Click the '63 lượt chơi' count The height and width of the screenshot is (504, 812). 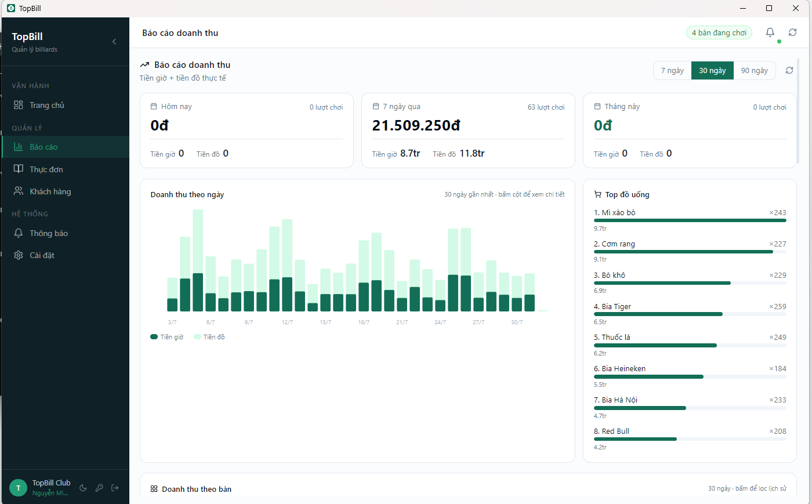tap(546, 107)
